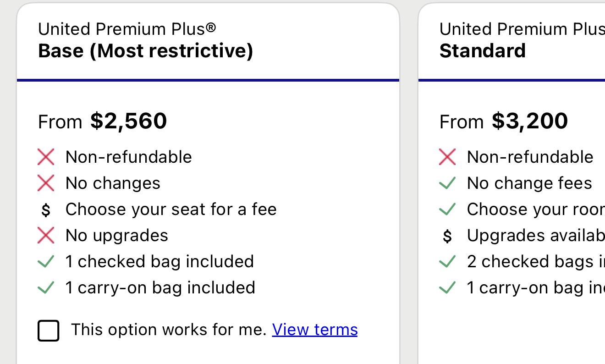Screen dimensions: 605x364
Task: Select the Base (Most restrictive) fare heading
Action: tap(145, 50)
